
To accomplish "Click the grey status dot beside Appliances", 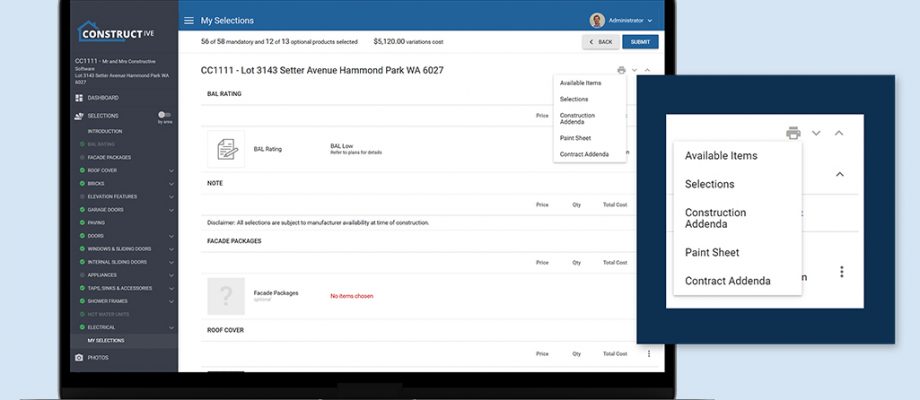I will coord(82,275).
